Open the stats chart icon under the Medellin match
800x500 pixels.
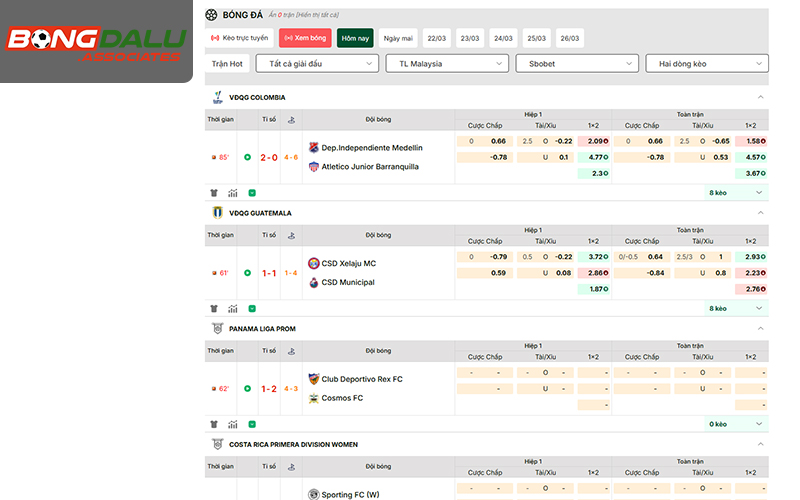click(233, 193)
